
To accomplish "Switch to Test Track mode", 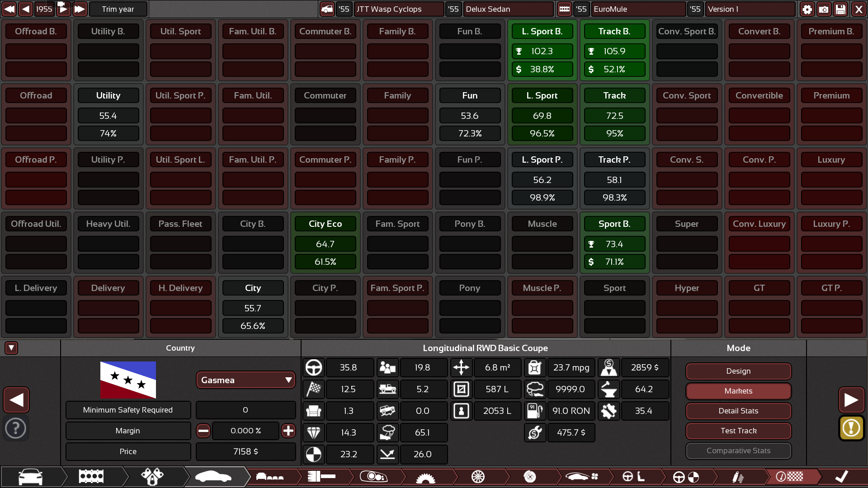I will pos(738,431).
